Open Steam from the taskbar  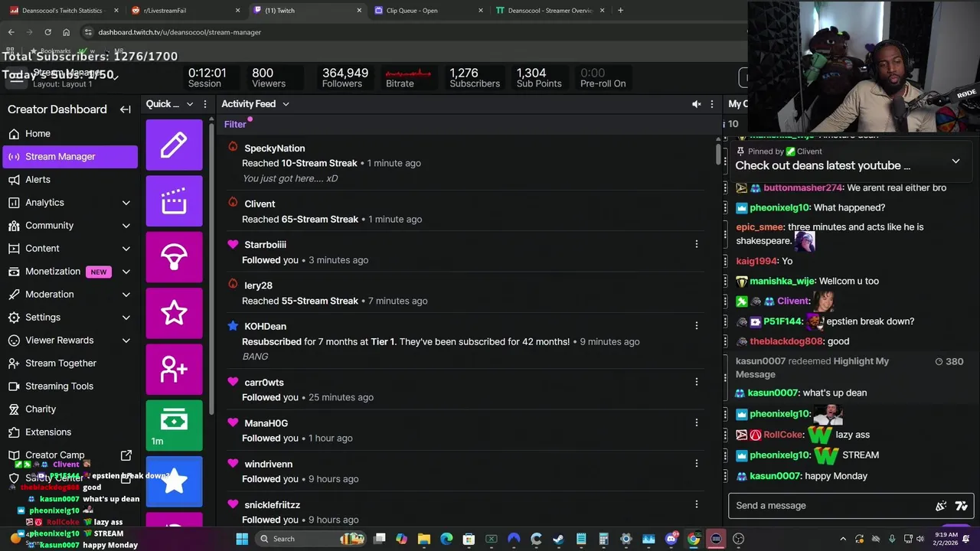[x=558, y=539]
